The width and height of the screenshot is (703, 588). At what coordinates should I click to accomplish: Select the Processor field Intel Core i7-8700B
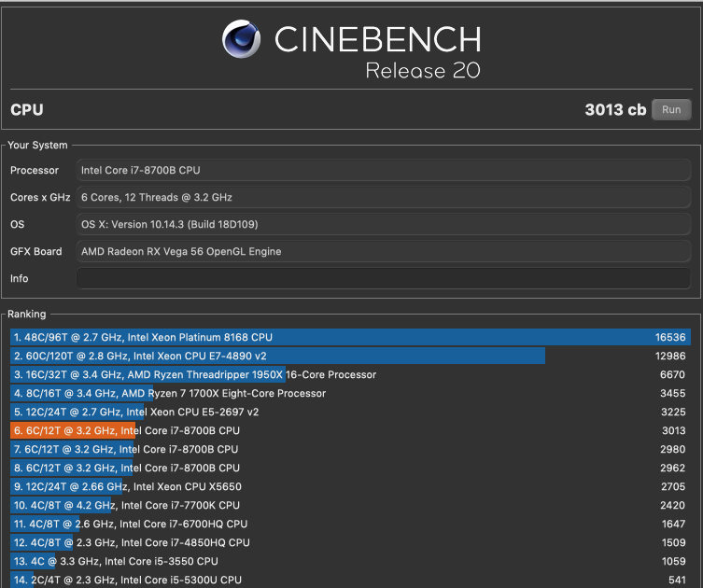tap(384, 170)
